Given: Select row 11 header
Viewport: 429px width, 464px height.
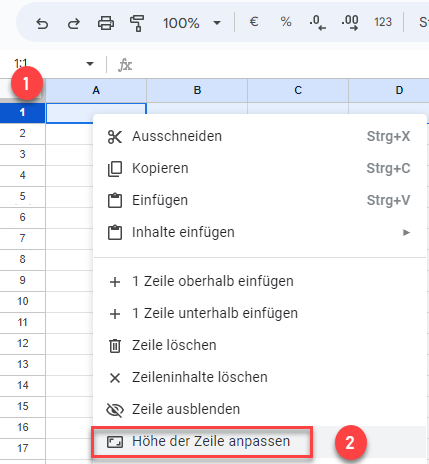Looking at the screenshot, I should point(22,323).
